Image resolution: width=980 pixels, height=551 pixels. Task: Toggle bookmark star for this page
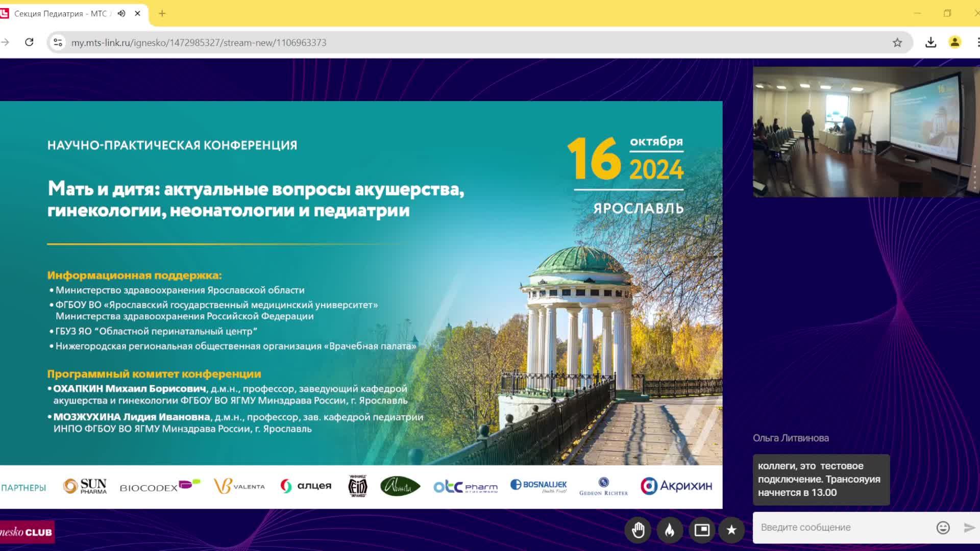[x=897, y=43]
